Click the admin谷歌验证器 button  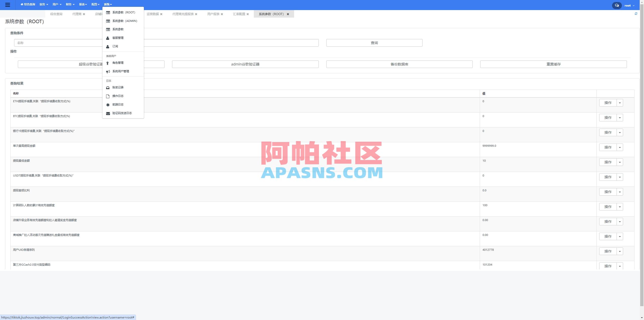(x=245, y=64)
